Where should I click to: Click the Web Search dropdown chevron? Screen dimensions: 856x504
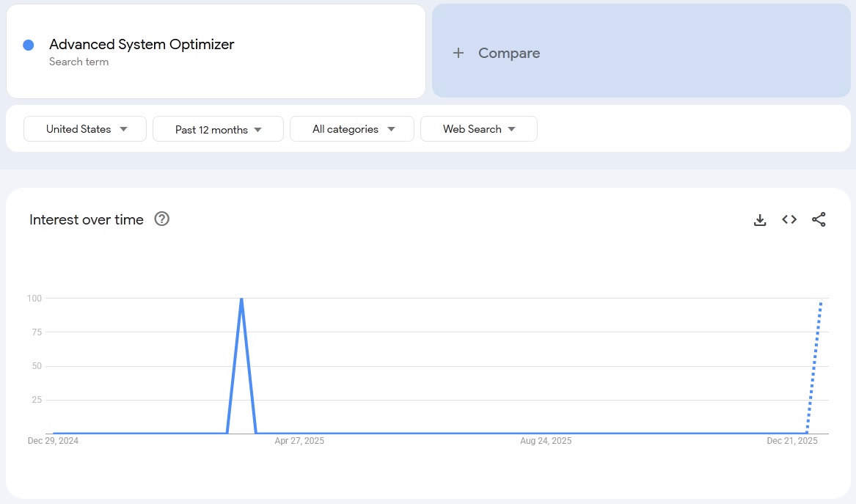tap(512, 128)
